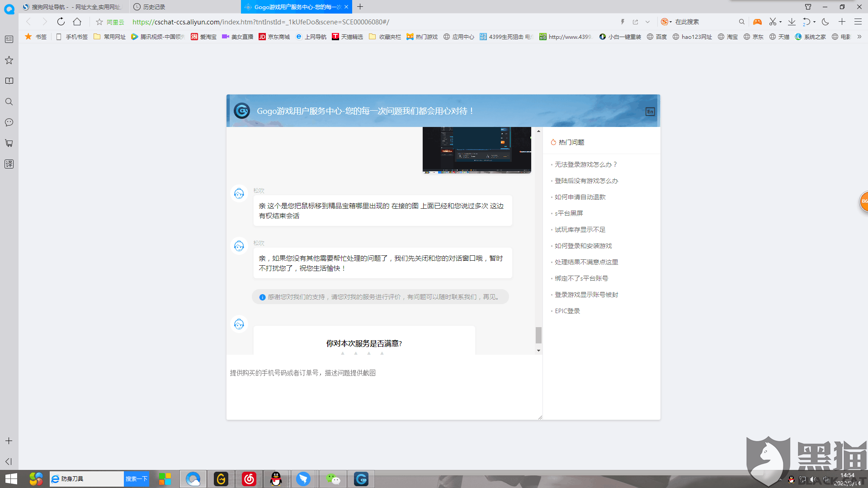Reload the page with refresh icon

61,22
